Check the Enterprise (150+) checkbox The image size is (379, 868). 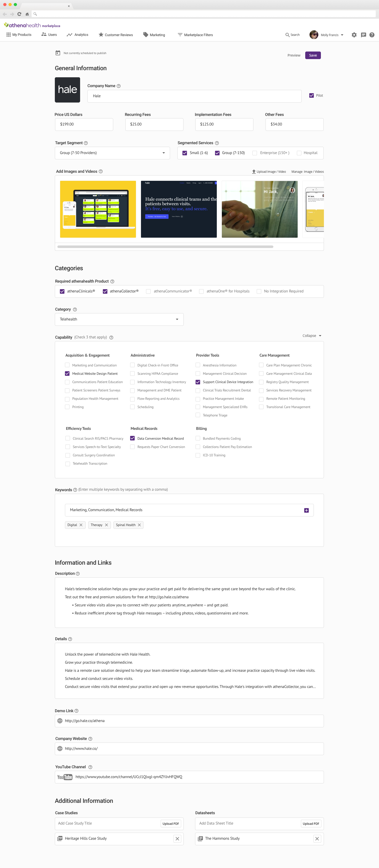click(x=255, y=153)
